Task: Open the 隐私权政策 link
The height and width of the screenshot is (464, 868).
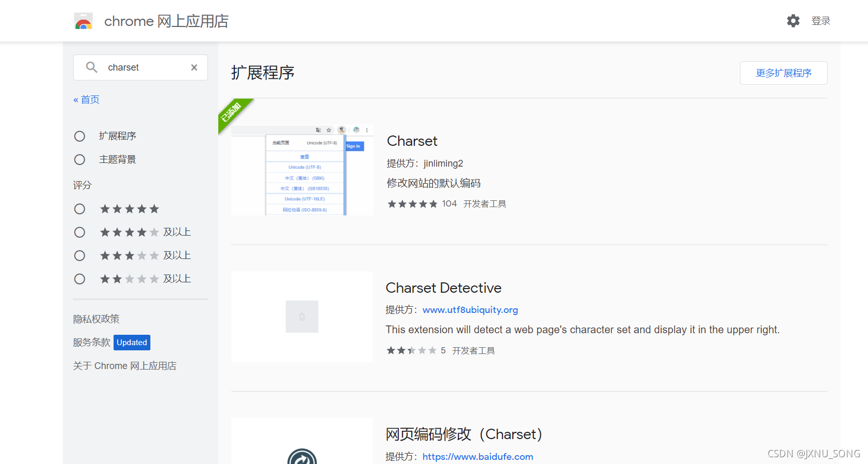Action: tap(96, 319)
